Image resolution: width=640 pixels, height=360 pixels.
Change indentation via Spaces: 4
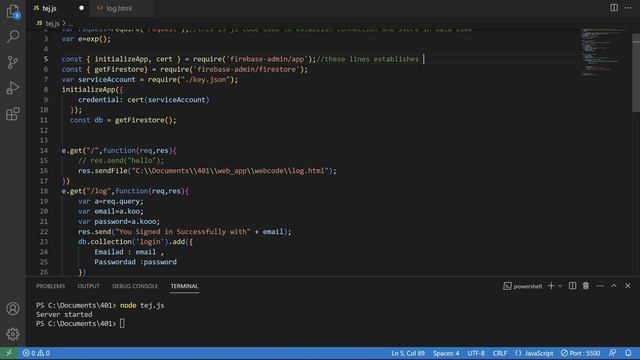click(446, 353)
